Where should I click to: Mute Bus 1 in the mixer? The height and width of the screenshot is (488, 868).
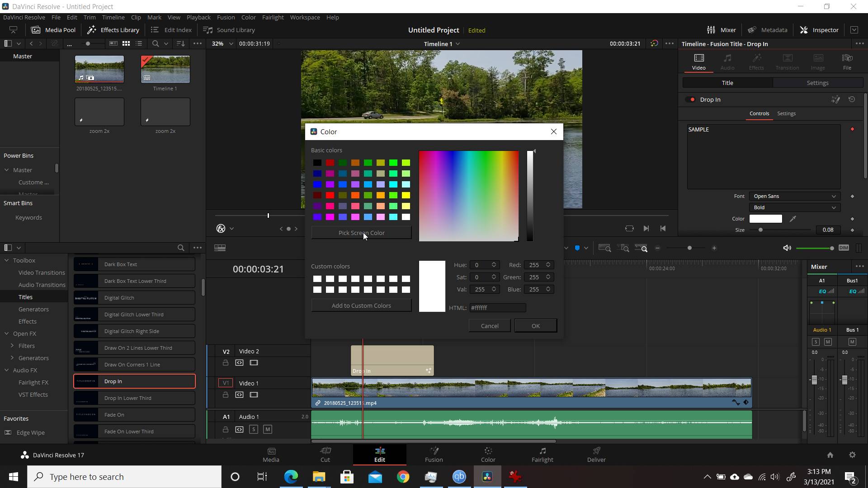(852, 342)
